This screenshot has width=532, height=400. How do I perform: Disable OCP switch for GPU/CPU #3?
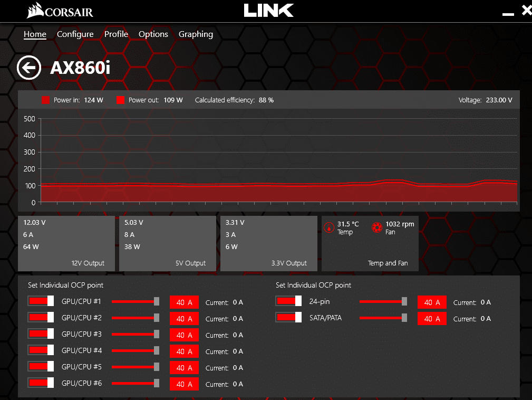(41, 334)
